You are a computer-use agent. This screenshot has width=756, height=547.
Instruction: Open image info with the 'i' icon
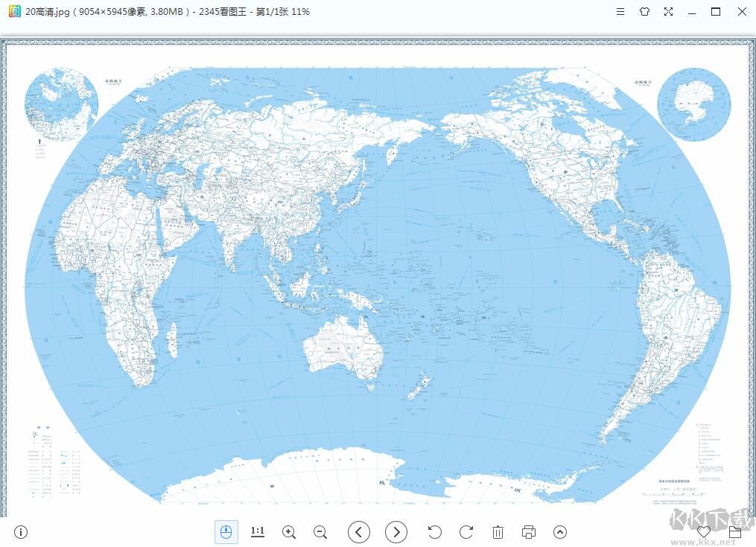point(20,532)
